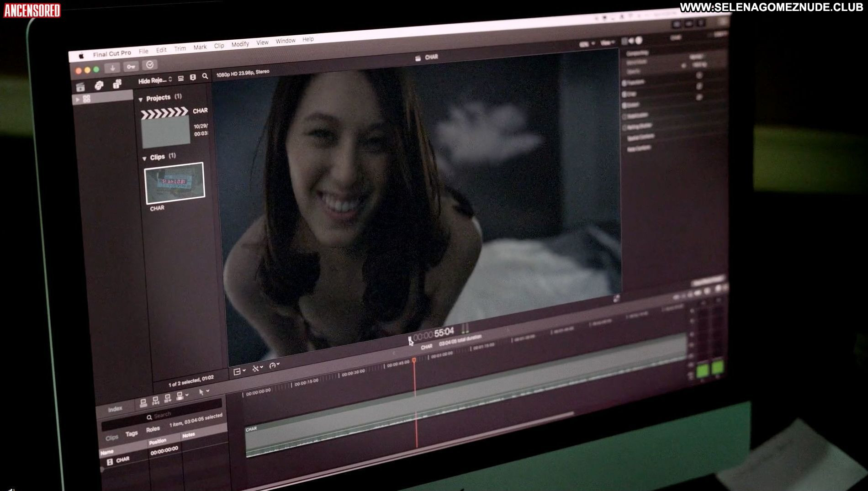Viewport: 868px width, 491px height.
Task: Collapse the Projects section triangle
Action: (141, 99)
